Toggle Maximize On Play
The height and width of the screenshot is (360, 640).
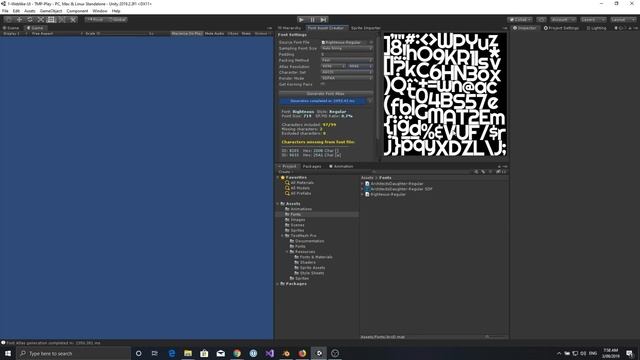click(x=186, y=33)
